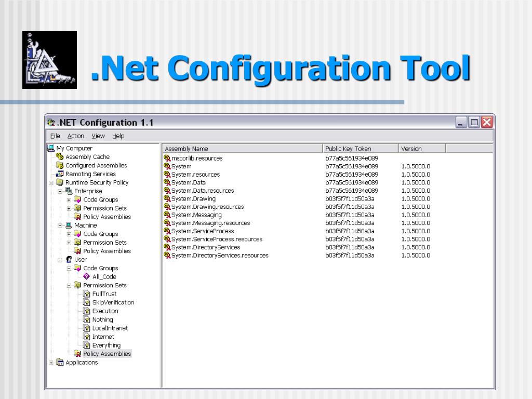Viewport: 532px width, 399px height.
Task: Select the System.ServiceProcess row
Action: pos(297,231)
